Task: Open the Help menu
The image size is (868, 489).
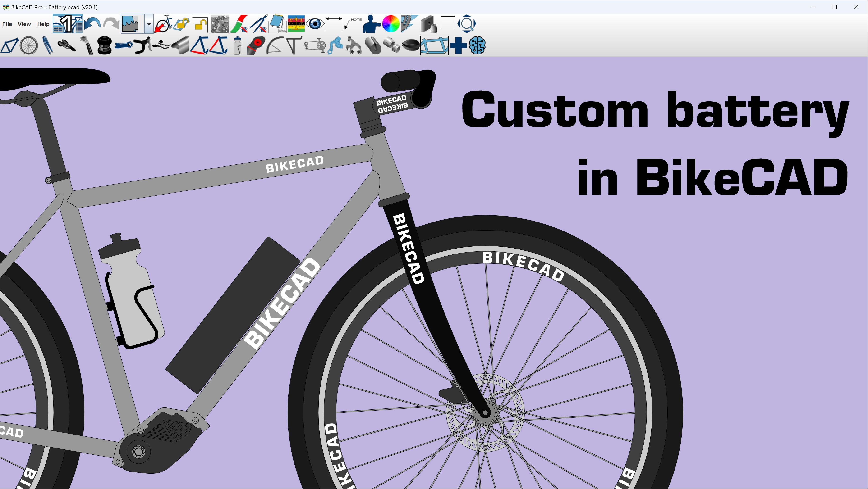Action: [43, 24]
